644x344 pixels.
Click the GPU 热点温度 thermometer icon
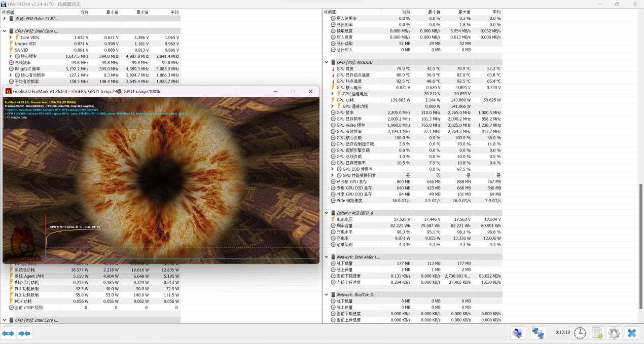tap(333, 81)
